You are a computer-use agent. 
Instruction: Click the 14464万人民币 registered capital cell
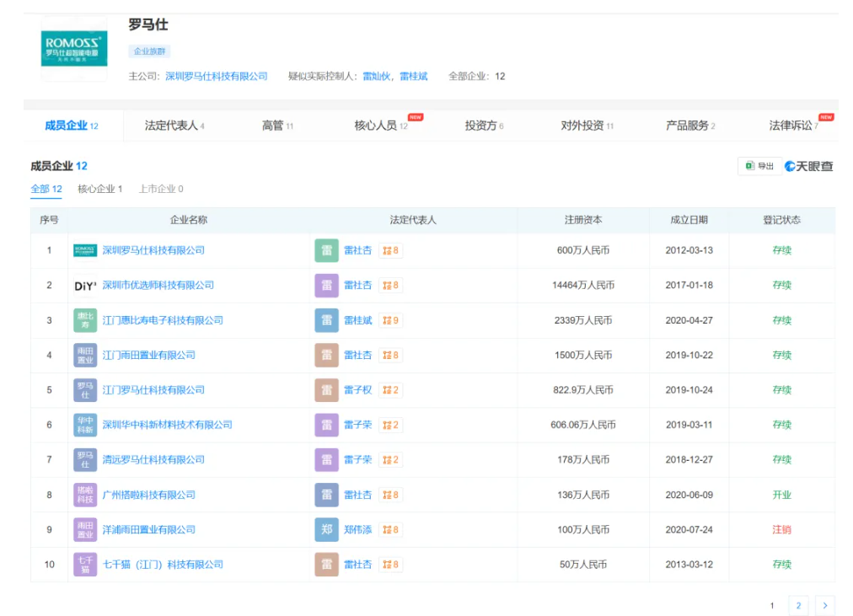[583, 286]
